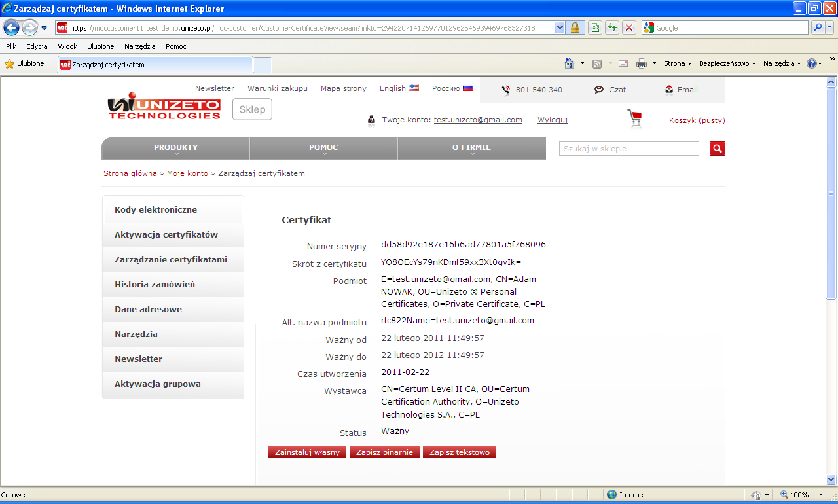This screenshot has height=504, width=838.
Task: Click the shopping cart icon
Action: click(634, 118)
